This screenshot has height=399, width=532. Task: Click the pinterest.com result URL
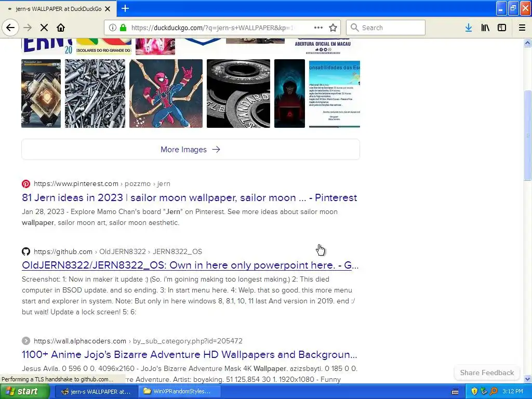102,183
